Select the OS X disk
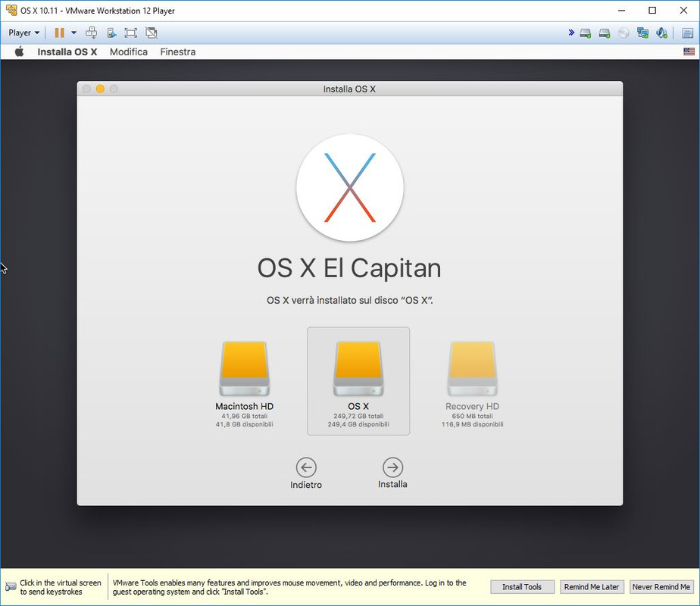Viewport: 700px width, 606px height. [358, 381]
